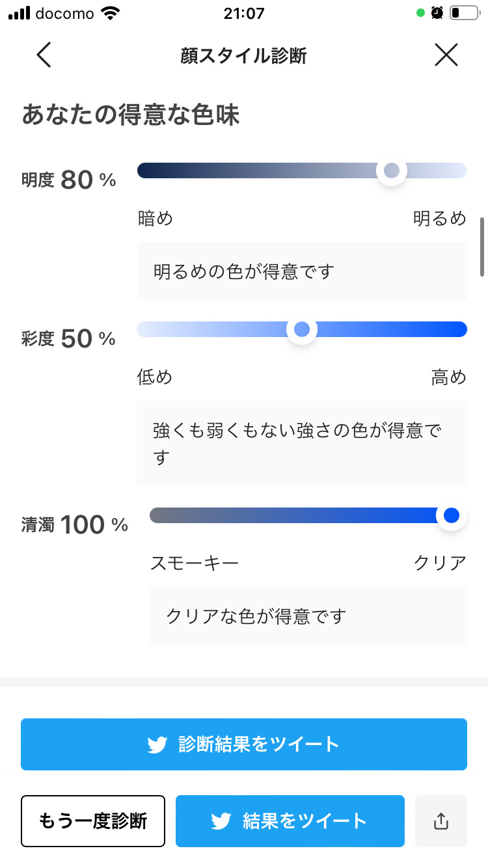Tap the Twitter bird icon on 結果をツイート
488x868 pixels.
coord(221,821)
